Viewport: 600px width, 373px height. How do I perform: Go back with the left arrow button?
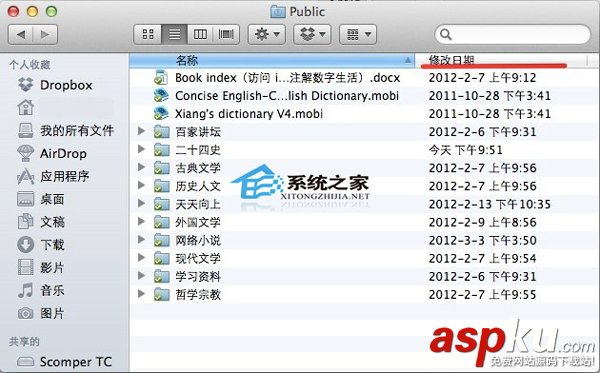[21, 34]
